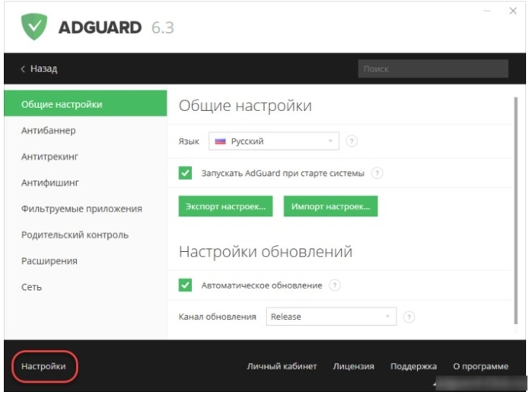Toggle the Автоматическое обновление checkbox
Viewport: 532px width, 395px height.
click(185, 285)
